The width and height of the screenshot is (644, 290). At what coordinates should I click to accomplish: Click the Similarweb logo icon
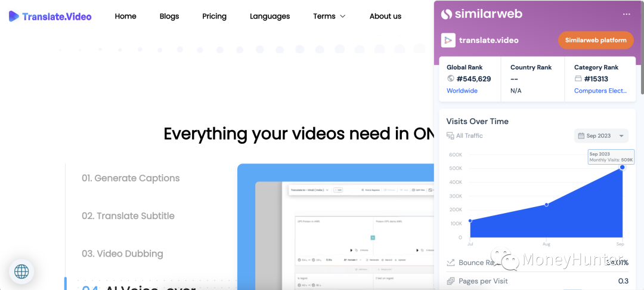click(447, 14)
